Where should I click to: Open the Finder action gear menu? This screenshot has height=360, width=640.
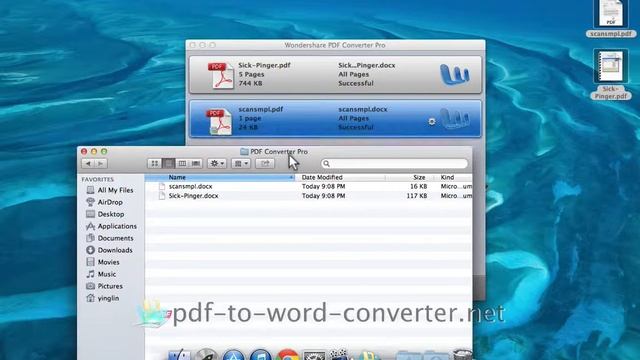[217, 164]
